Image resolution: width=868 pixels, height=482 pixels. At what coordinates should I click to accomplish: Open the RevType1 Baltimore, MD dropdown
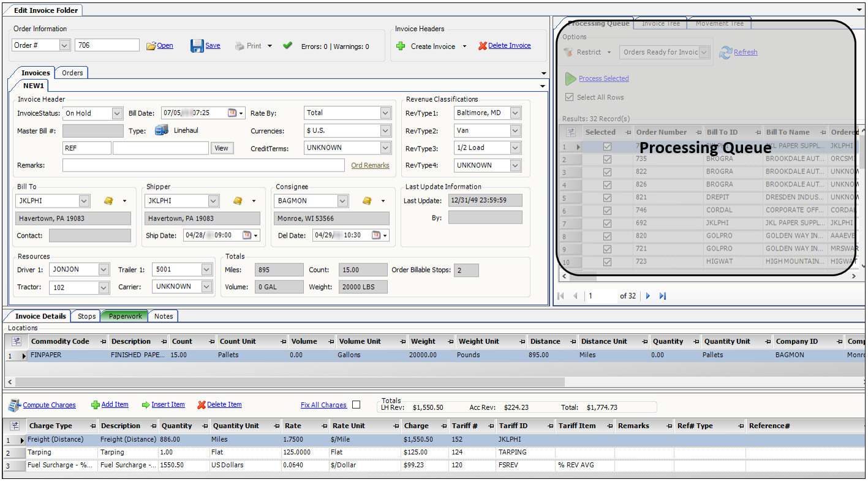pyautogui.click(x=515, y=113)
